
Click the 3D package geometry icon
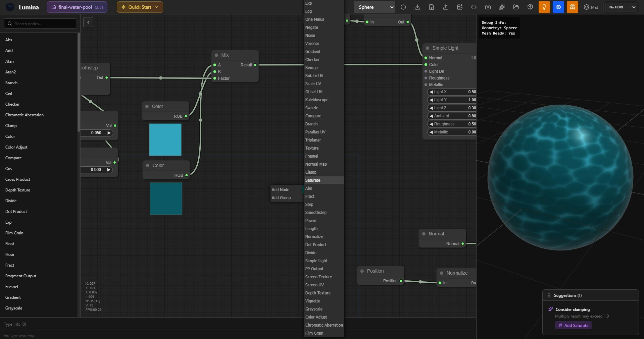tap(530, 7)
